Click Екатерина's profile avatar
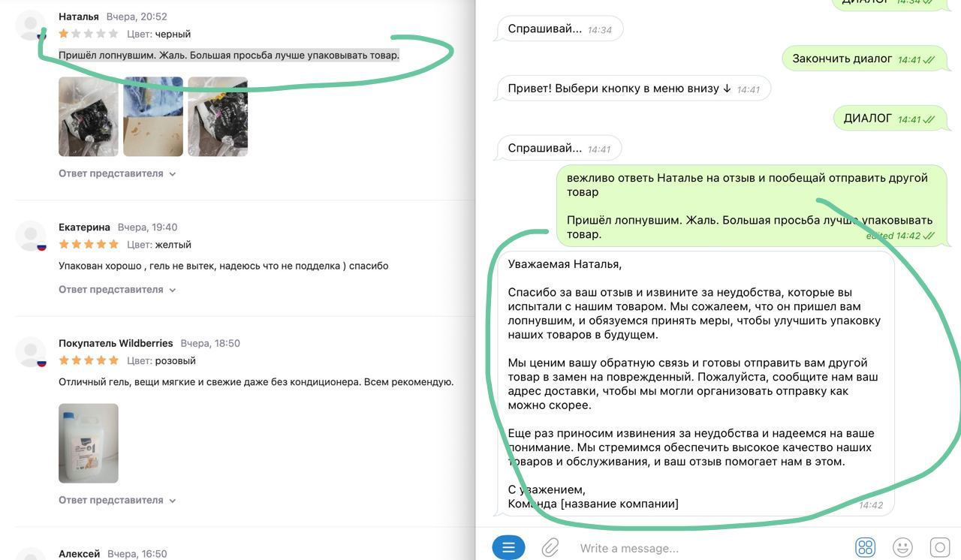Image resolution: width=961 pixels, height=560 pixels. (x=32, y=236)
